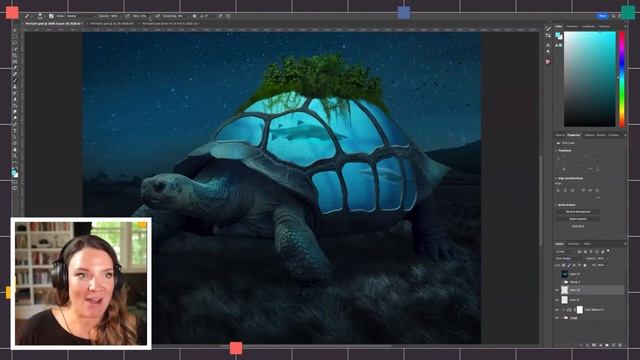Show the hidden top layer with dark thumbnail
Screen dimensions: 640x360
(x=557, y=274)
